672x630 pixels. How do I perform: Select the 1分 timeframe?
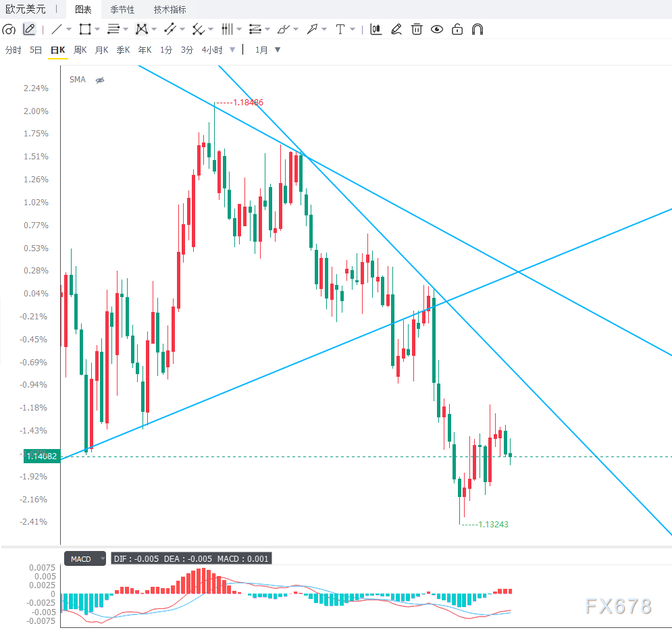(x=166, y=50)
